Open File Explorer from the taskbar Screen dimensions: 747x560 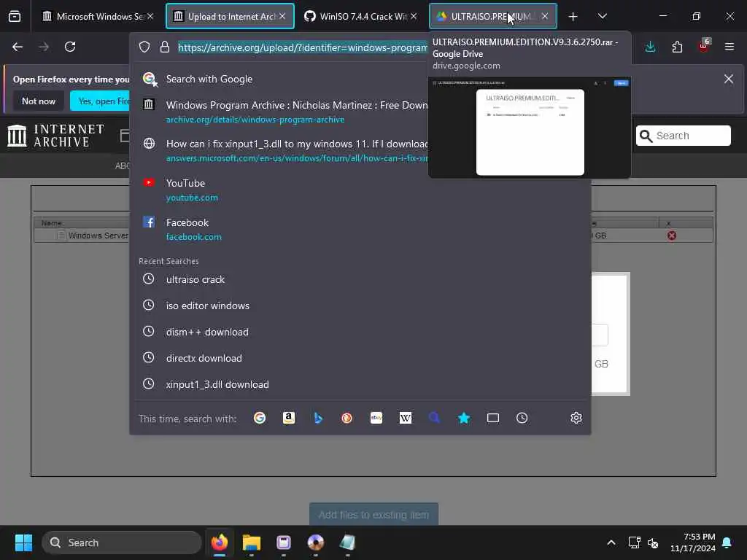point(252,542)
